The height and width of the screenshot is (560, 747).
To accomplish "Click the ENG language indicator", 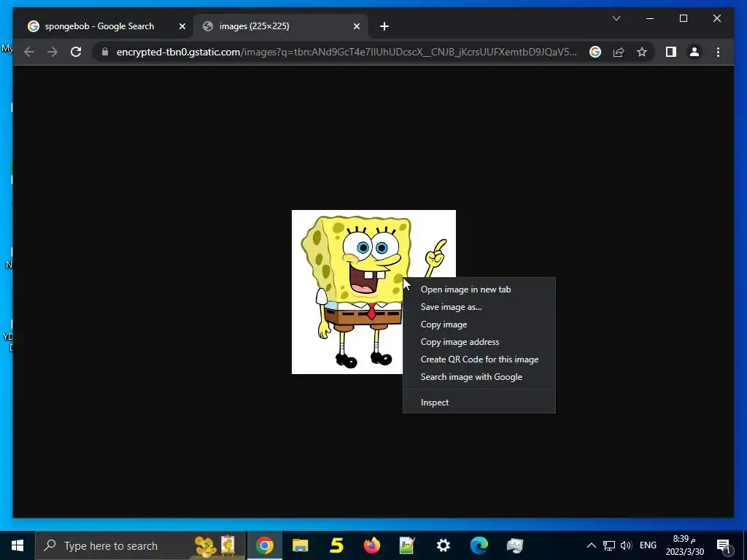I will 648,545.
